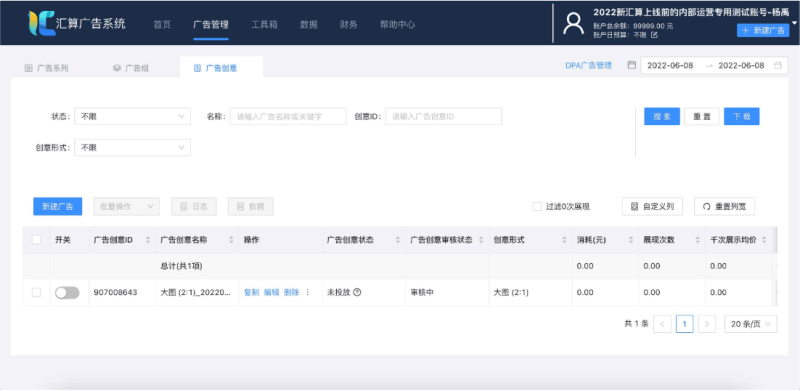
Task: Open the calendar icon beside date range
Action: (632, 65)
